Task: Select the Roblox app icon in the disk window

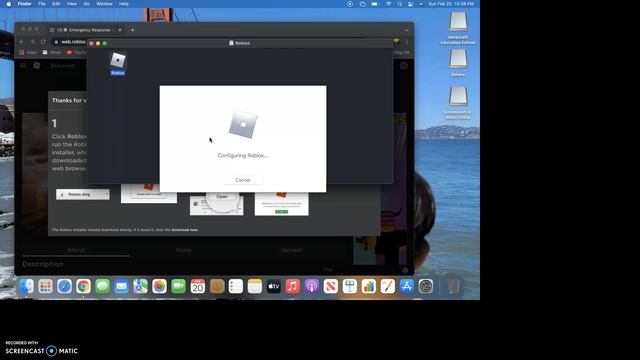Action: point(118,61)
